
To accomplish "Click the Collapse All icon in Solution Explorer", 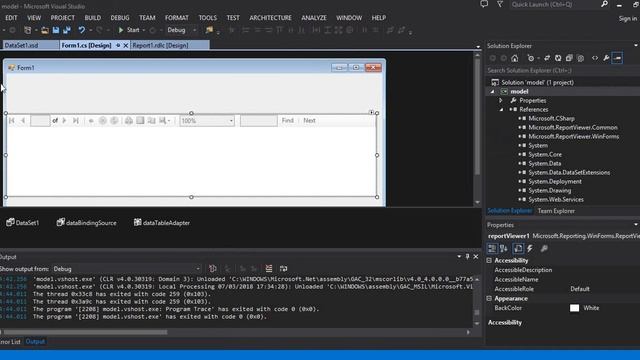I will [x=569, y=58].
